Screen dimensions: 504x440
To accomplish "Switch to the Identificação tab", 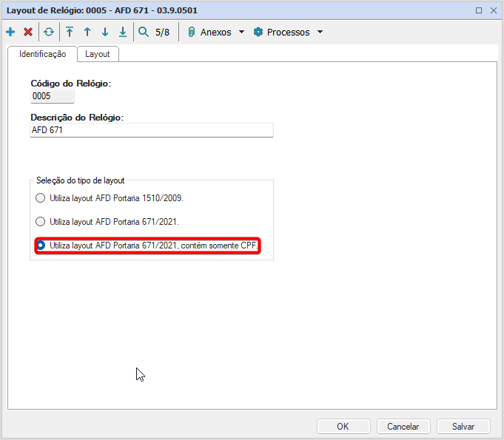I will click(42, 54).
